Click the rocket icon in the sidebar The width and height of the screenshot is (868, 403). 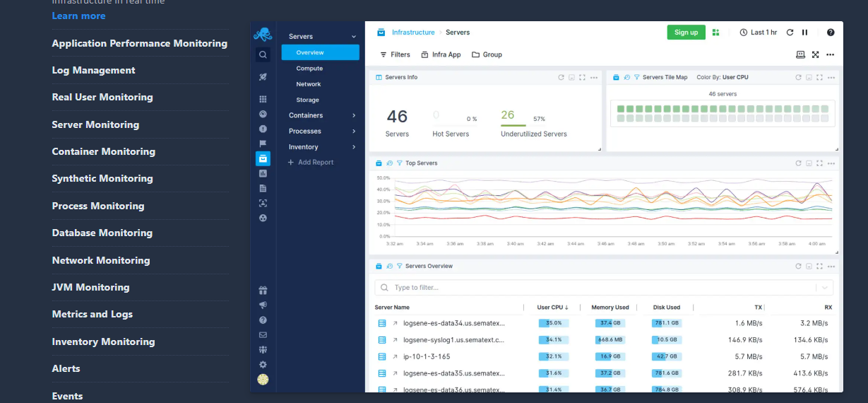pyautogui.click(x=263, y=76)
